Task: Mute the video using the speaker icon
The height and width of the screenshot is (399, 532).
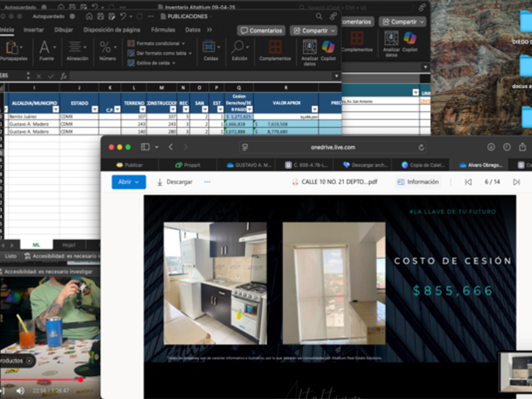Action: click(20, 391)
